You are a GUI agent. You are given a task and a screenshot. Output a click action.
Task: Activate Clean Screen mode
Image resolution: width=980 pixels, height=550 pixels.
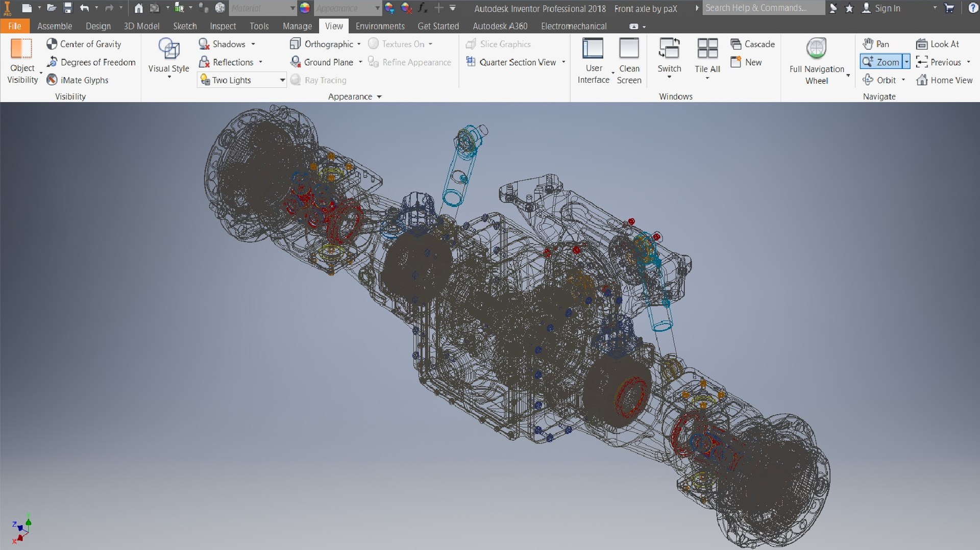(629, 61)
